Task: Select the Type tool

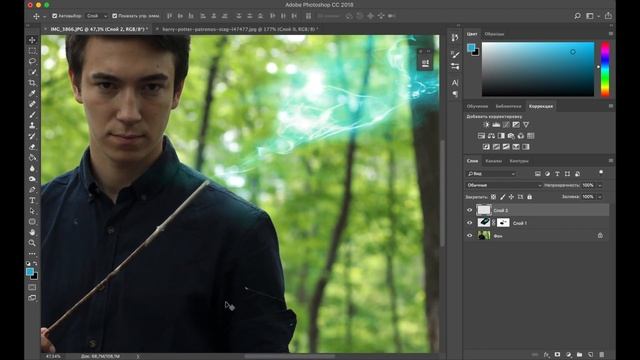Action: point(32,200)
